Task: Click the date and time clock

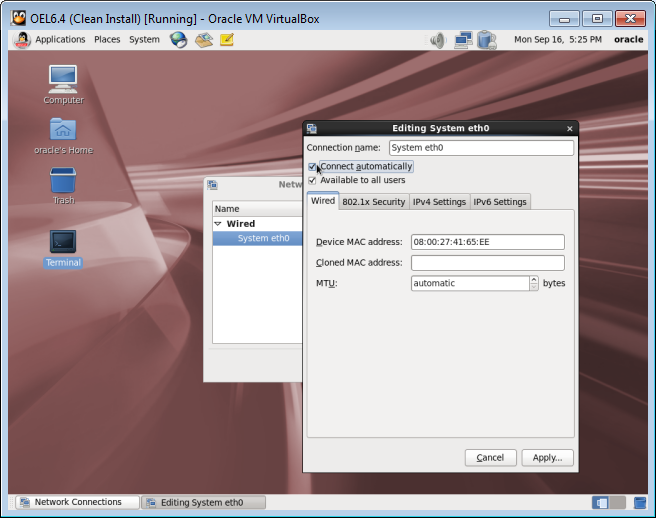Action: tap(558, 39)
